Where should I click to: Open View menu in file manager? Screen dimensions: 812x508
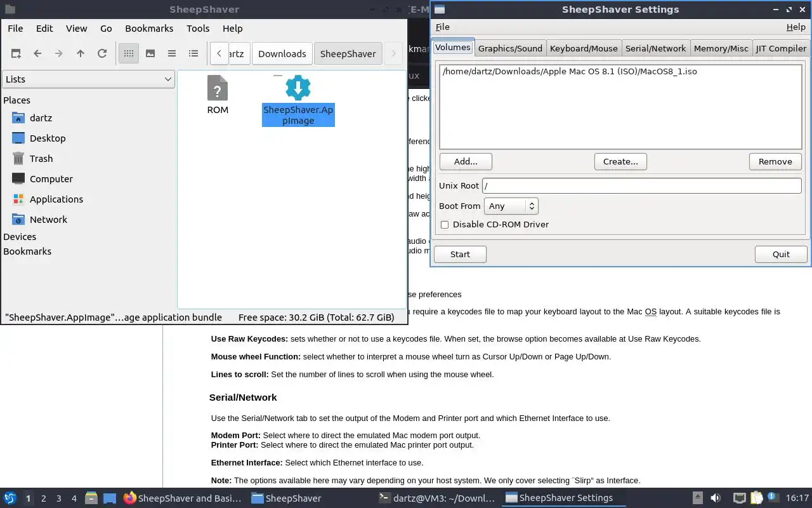pyautogui.click(x=76, y=29)
